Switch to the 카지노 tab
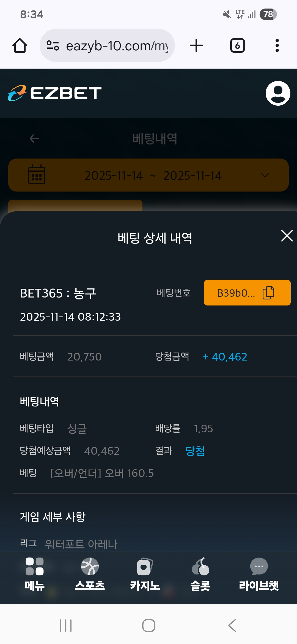Image resolution: width=297 pixels, height=644 pixels. [x=145, y=574]
